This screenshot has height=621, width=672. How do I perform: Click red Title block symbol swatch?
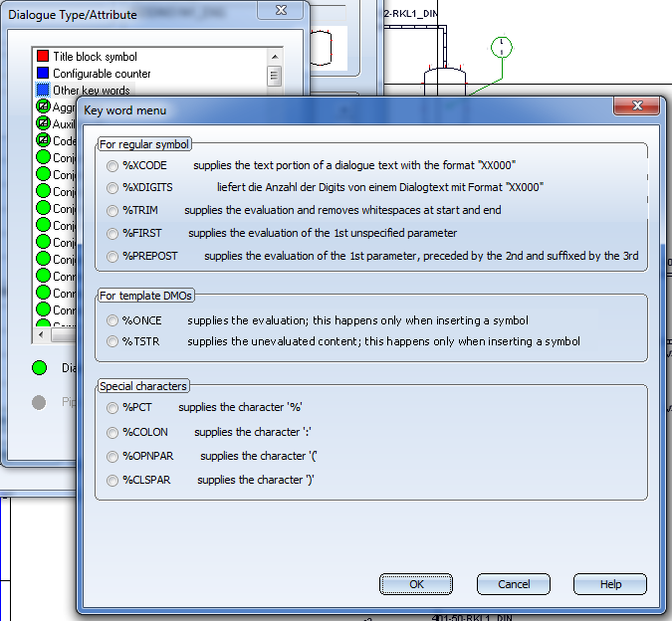coord(43,56)
